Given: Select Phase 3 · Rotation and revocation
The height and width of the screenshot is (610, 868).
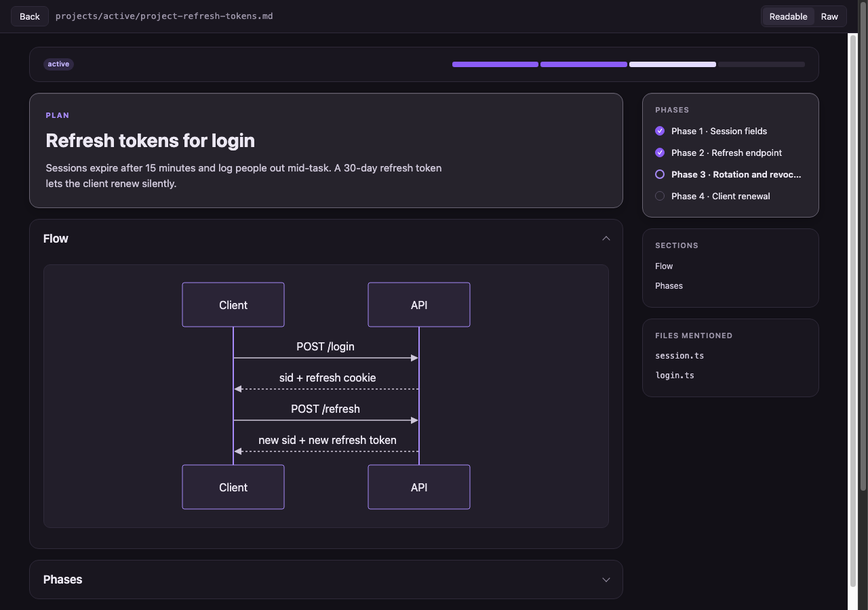Looking at the screenshot, I should click(736, 174).
